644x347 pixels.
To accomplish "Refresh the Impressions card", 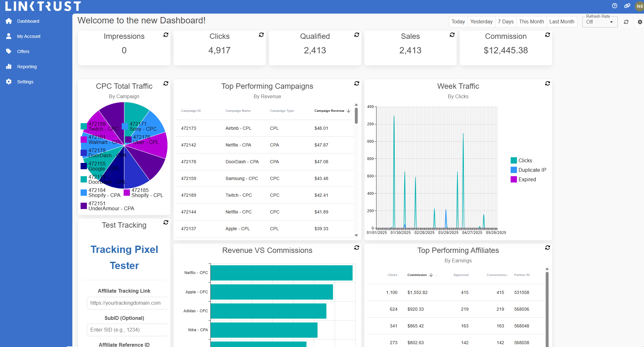I will [x=166, y=35].
